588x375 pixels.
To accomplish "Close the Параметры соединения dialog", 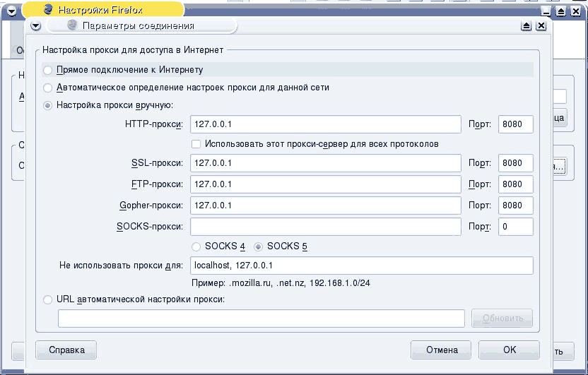I will (541, 26).
